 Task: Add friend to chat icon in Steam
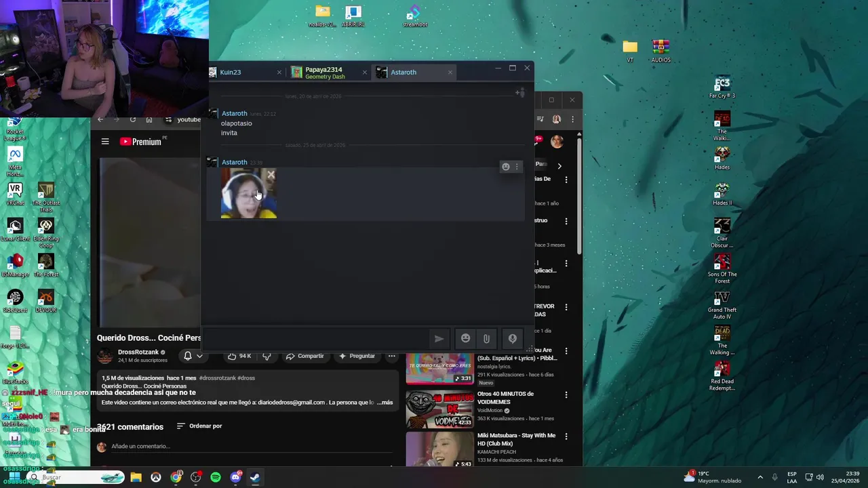tap(520, 92)
